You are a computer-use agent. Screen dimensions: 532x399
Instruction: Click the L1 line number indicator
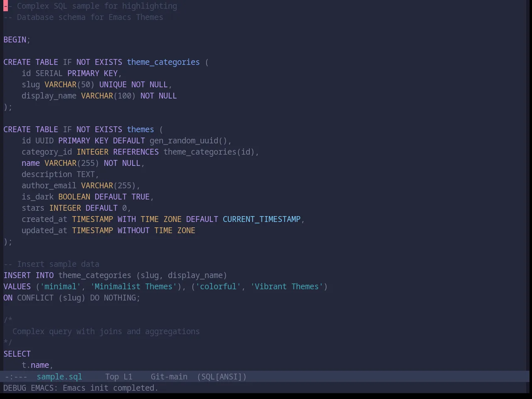[x=128, y=377]
